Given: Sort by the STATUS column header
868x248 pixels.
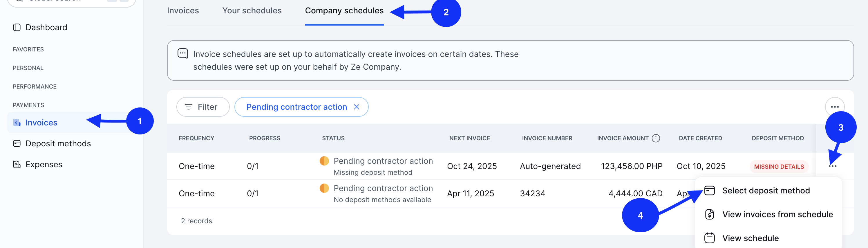Looking at the screenshot, I should coord(333,138).
